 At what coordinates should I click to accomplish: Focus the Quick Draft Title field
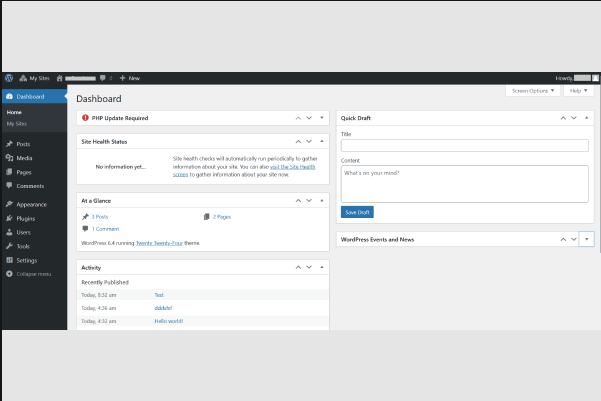pos(465,145)
